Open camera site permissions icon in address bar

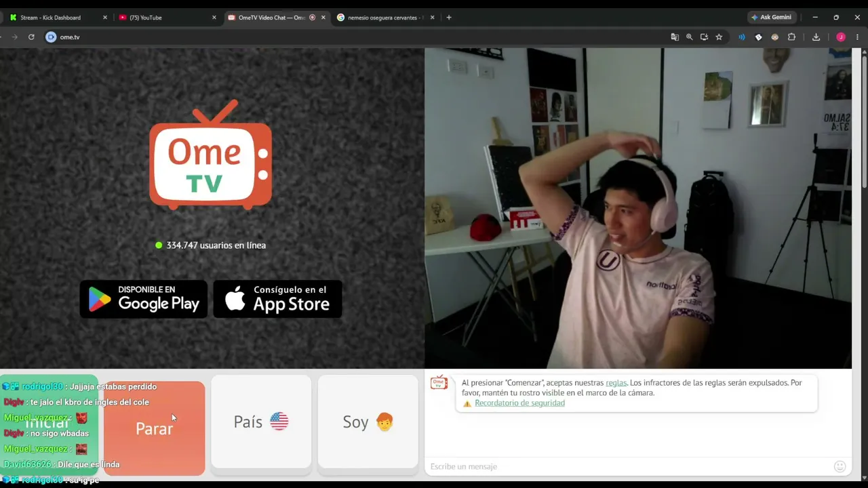51,37
